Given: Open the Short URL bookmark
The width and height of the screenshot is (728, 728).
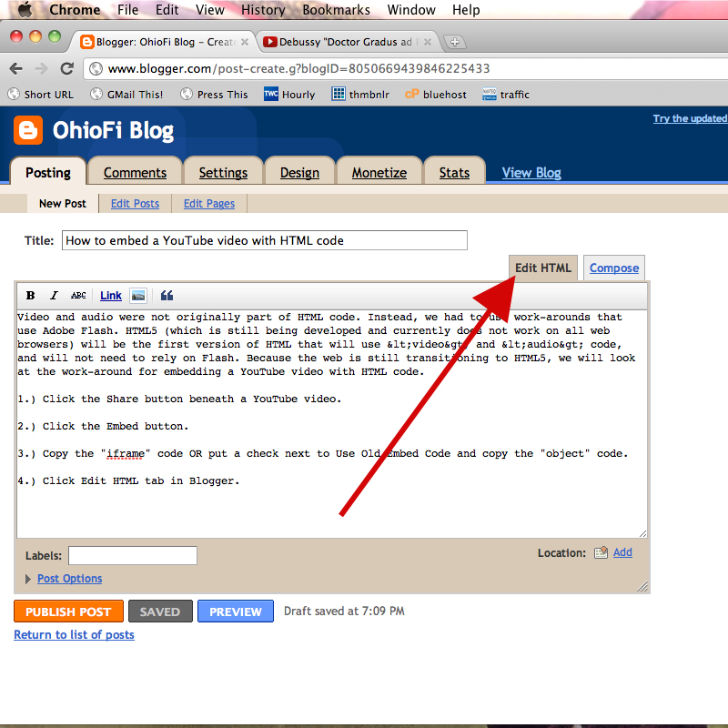Looking at the screenshot, I should [40, 95].
